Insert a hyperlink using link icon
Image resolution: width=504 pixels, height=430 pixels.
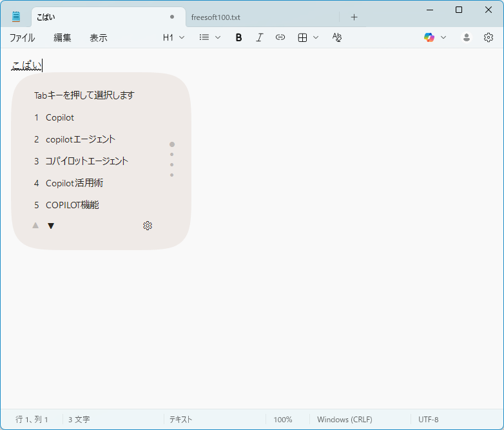coord(280,37)
